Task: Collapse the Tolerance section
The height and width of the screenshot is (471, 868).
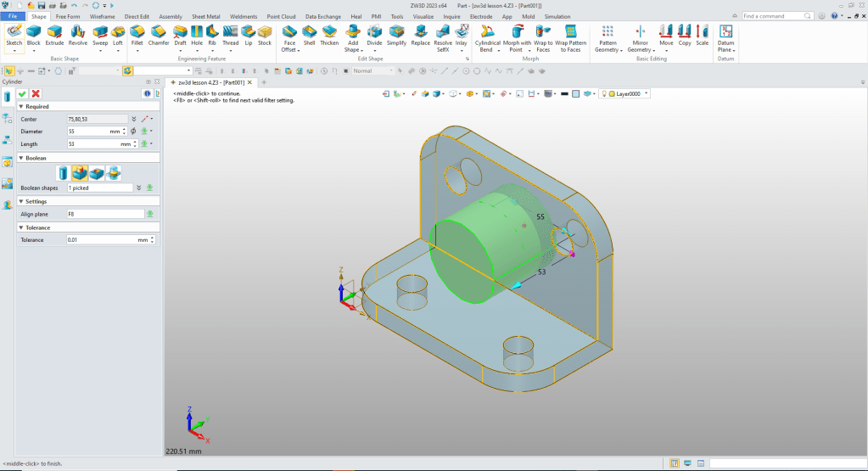Action: [20, 227]
